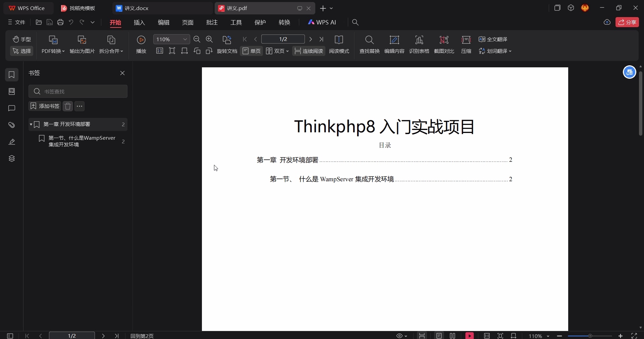Toggle 连续阅读 continuous reading mode

tap(309, 51)
